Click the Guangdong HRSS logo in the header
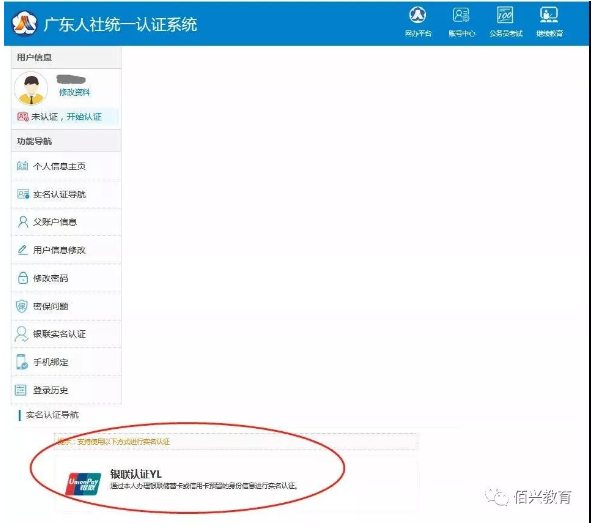 [24, 24]
